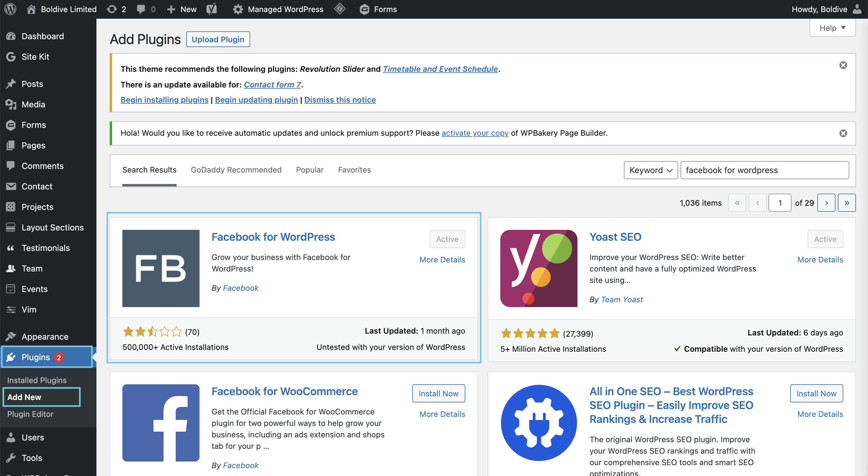The height and width of the screenshot is (476, 868).
Task: Switch to GoDaddy Recommended tab
Action: point(236,170)
